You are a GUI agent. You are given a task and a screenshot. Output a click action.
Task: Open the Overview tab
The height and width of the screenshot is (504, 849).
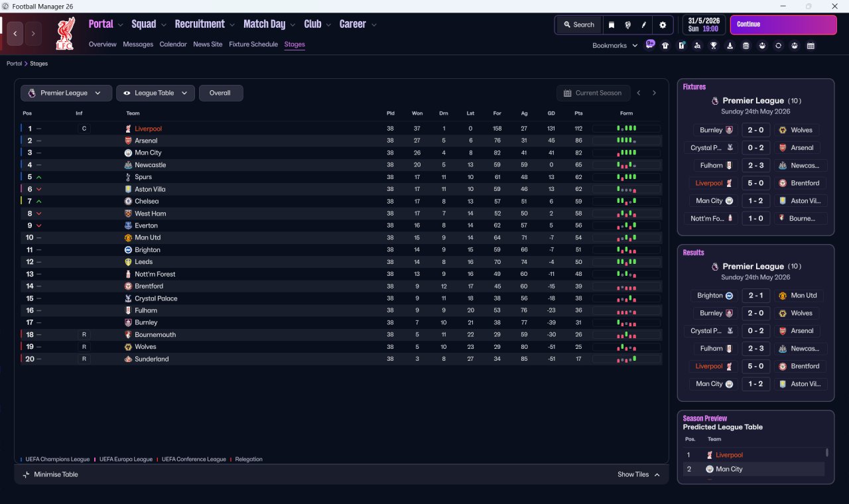point(103,44)
